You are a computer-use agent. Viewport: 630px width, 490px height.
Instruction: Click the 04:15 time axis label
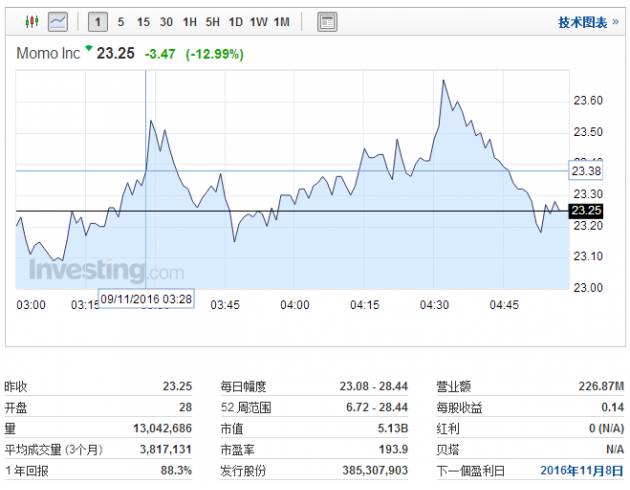[365, 305]
